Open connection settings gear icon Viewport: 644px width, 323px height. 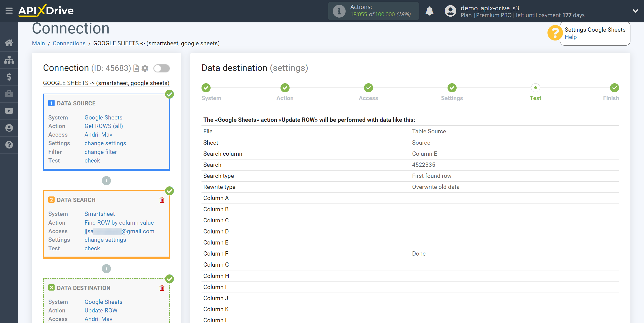pos(145,68)
